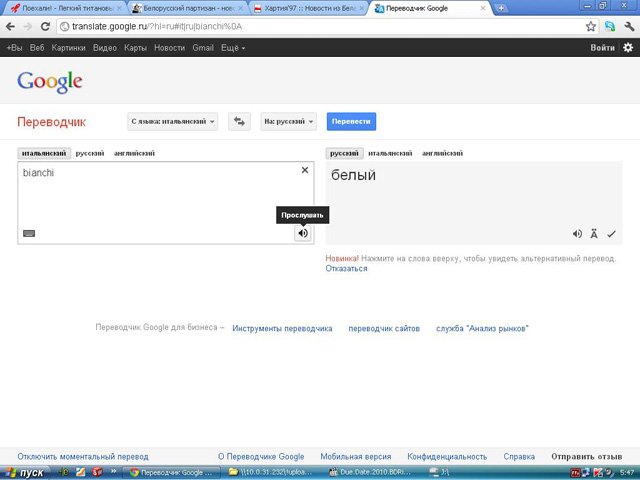
Task: Select 'итальянский' as the target language tab
Action: [390, 153]
